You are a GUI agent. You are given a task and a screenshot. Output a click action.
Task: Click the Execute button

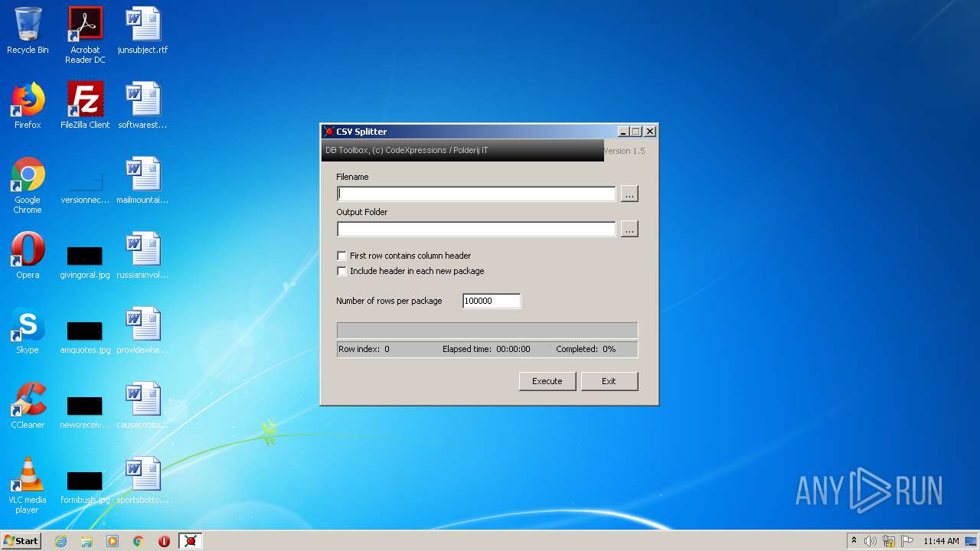pyautogui.click(x=547, y=381)
